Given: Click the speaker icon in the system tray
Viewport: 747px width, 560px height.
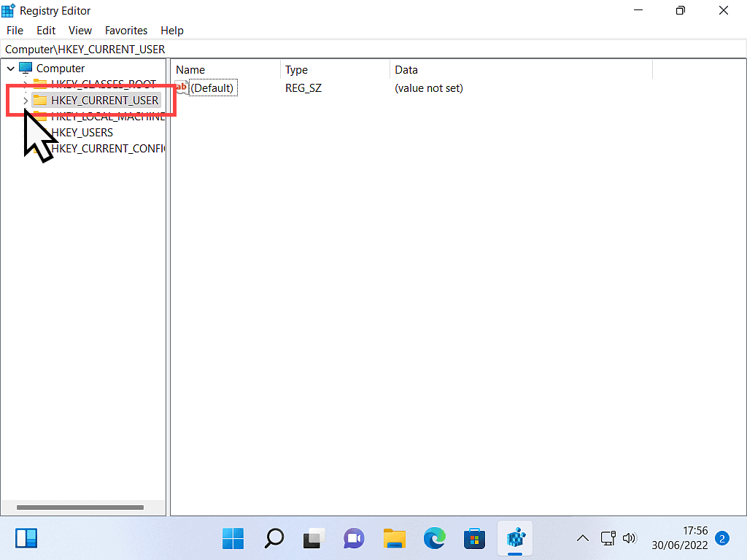Looking at the screenshot, I should pos(630,538).
